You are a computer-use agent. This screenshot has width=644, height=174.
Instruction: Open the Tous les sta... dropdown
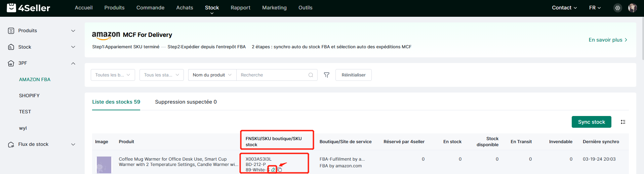[162, 75]
